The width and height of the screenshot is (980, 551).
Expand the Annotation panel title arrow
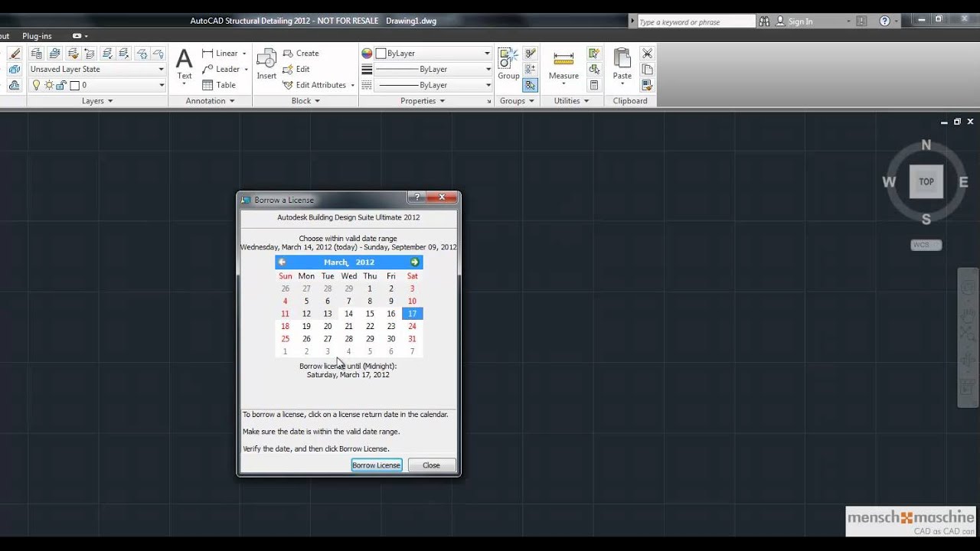click(231, 101)
